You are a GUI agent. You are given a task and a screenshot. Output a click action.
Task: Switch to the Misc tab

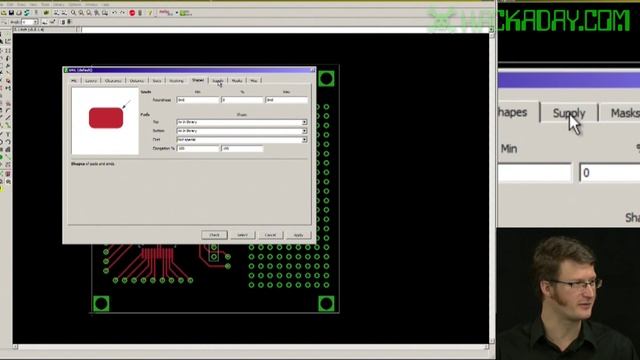[254, 81]
